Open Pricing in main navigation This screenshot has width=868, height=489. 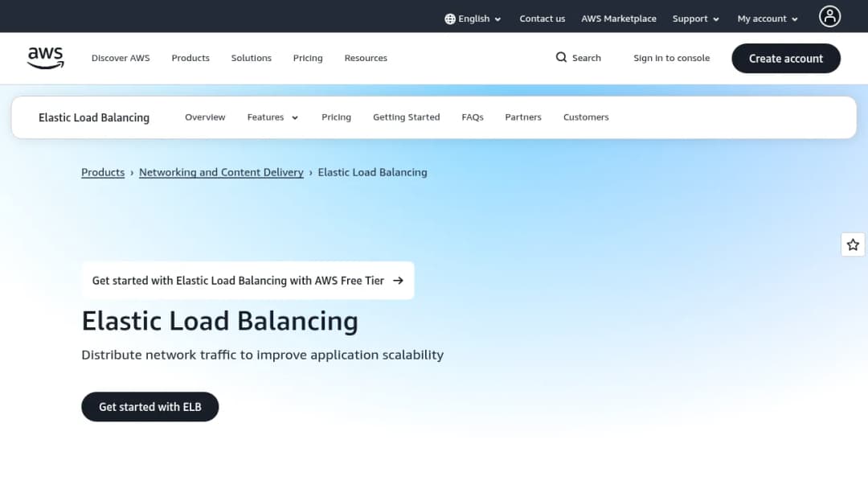coord(308,58)
